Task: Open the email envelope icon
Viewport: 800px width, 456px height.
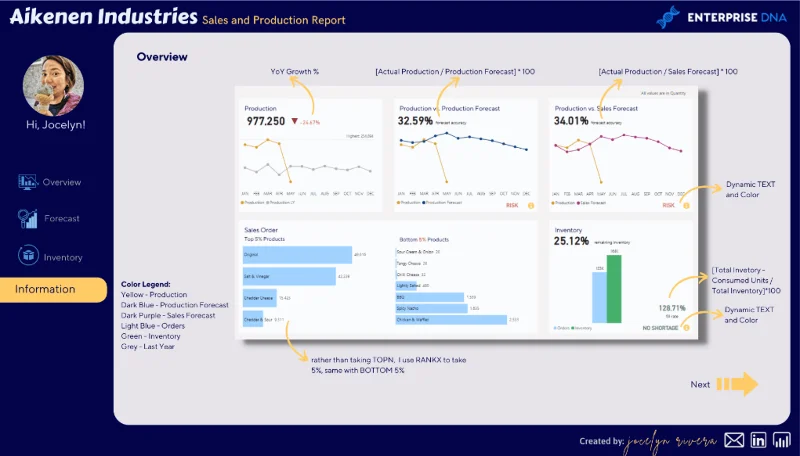Action: click(734, 440)
